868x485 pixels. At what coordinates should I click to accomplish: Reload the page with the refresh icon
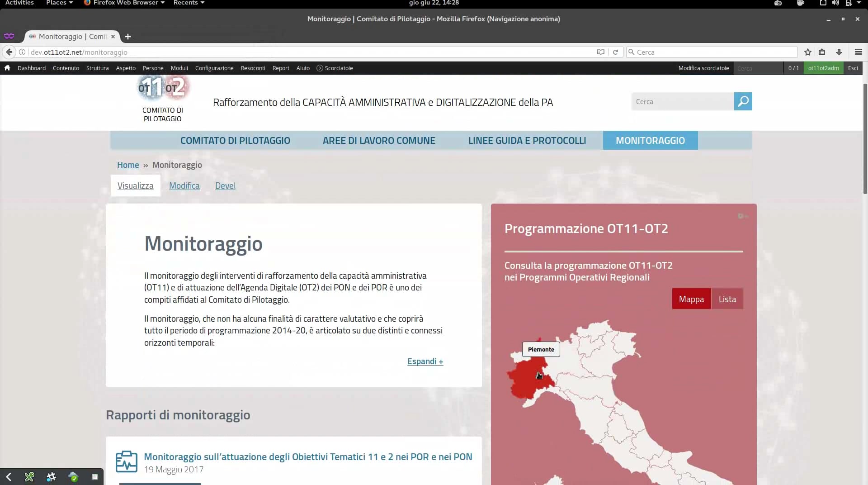615,52
